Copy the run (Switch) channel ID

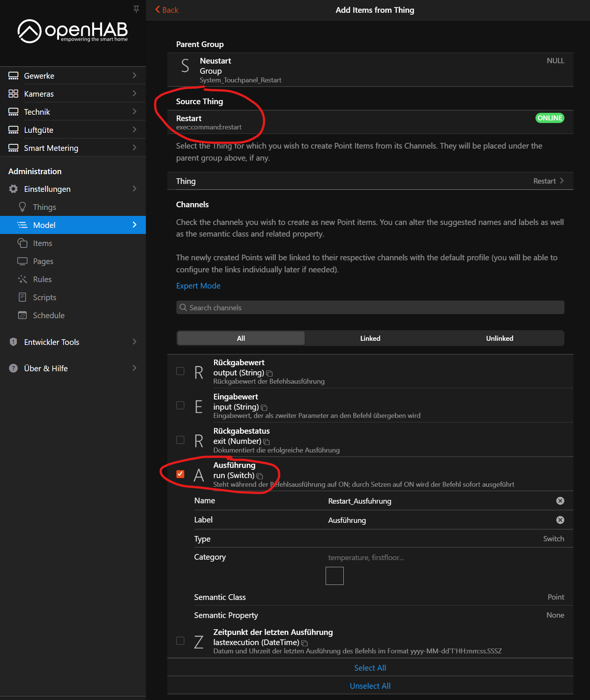coord(259,476)
